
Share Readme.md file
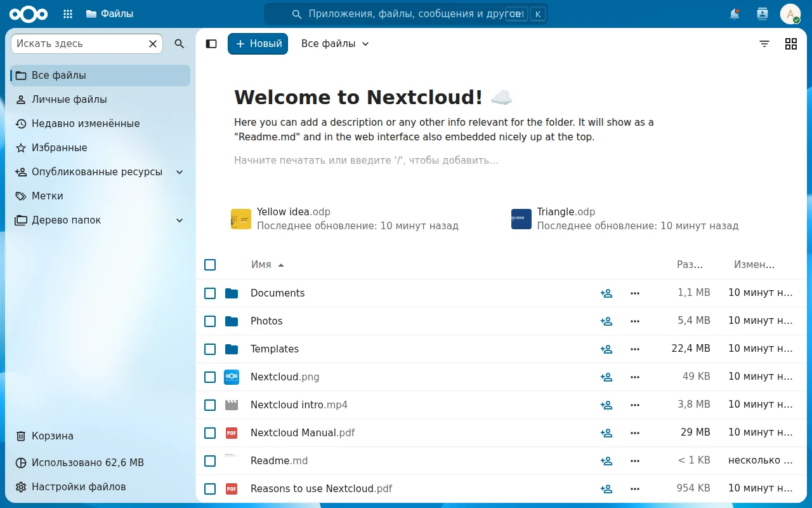[606, 461]
